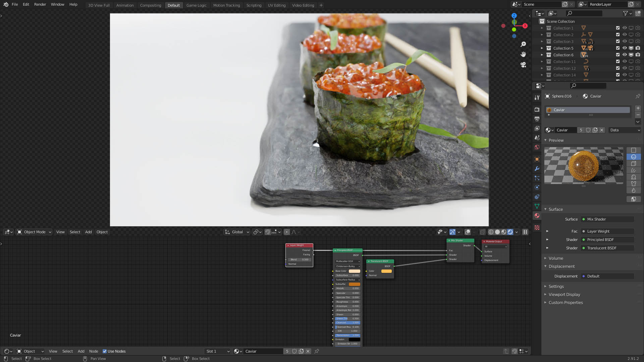The image size is (644, 362).
Task: Click the Translucent BSDF color swatch
Action: coord(386,271)
